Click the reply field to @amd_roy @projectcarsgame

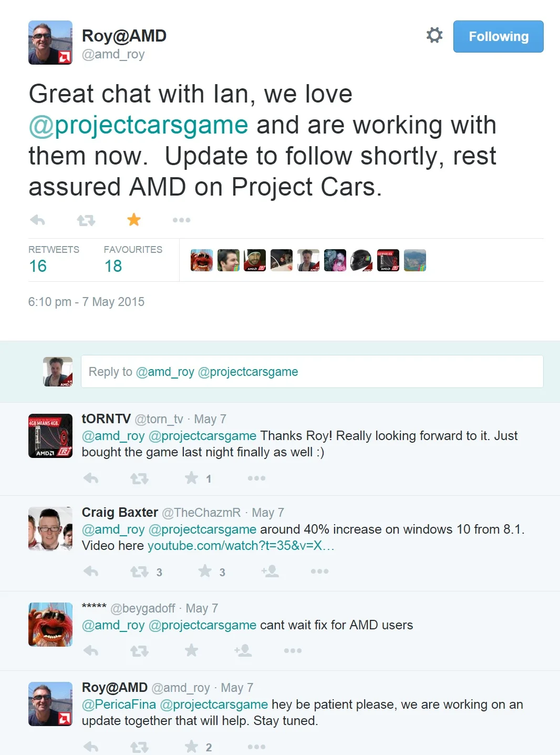(312, 372)
